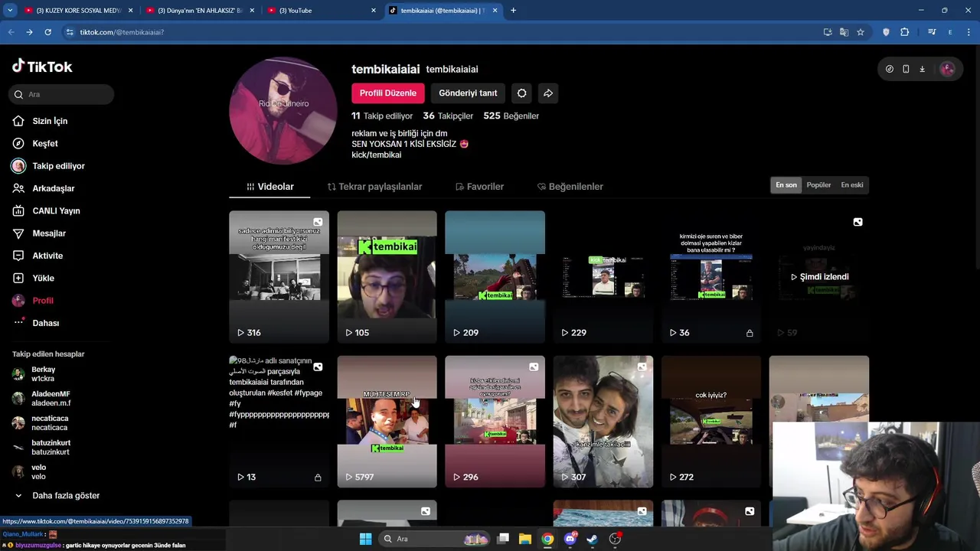Click the Chrome address bar URL
Image resolution: width=980 pixels, height=551 pixels.
(x=122, y=32)
